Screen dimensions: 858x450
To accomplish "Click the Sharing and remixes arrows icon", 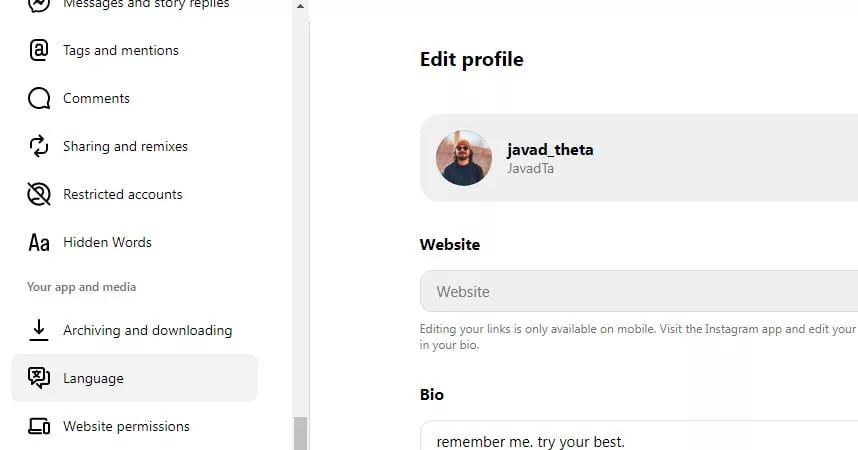I will [x=39, y=147].
